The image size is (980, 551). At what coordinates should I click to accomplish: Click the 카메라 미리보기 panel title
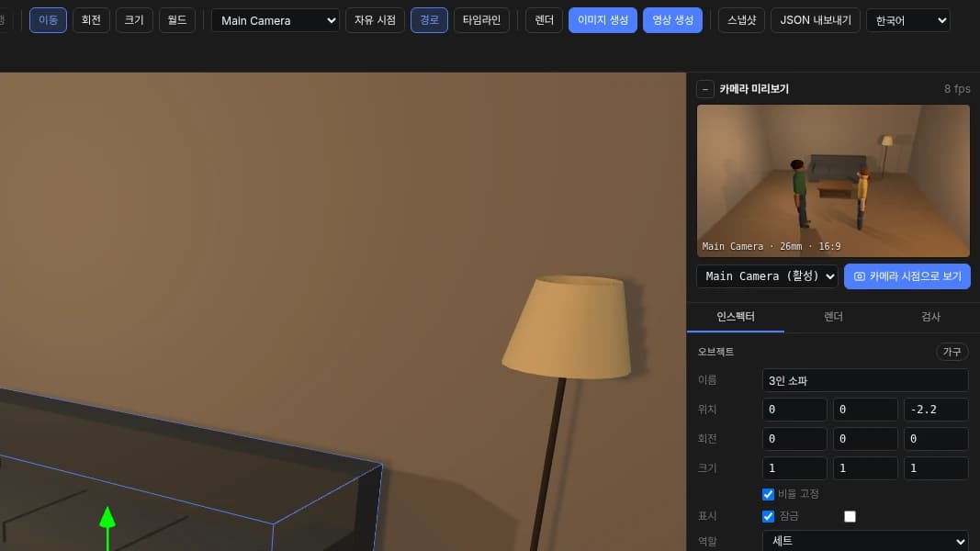coord(754,89)
